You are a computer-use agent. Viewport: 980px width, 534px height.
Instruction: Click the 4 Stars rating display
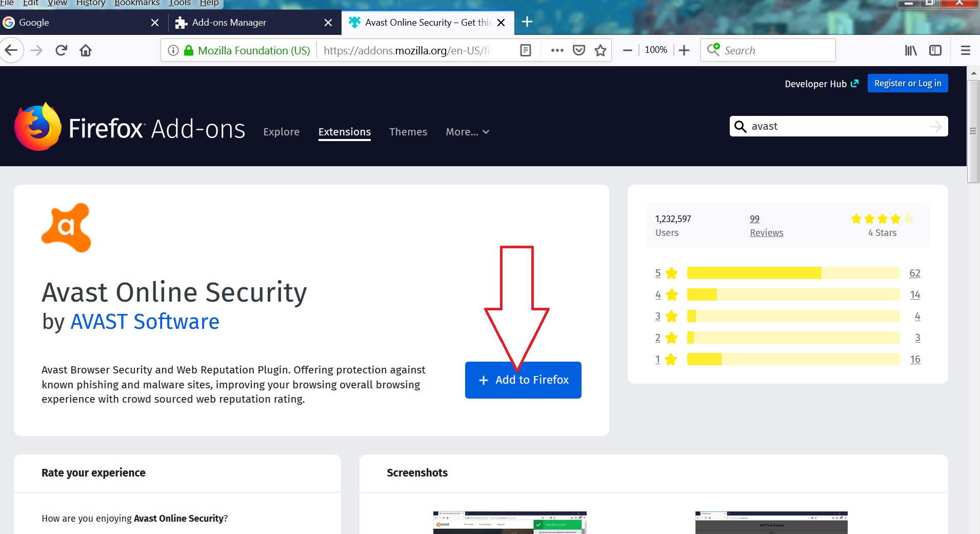click(882, 226)
